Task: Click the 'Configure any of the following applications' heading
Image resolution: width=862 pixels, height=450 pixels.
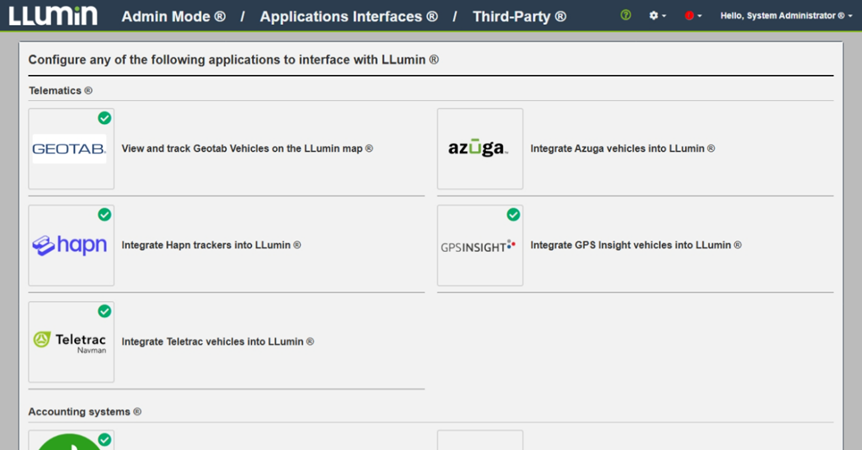Action: pos(234,60)
